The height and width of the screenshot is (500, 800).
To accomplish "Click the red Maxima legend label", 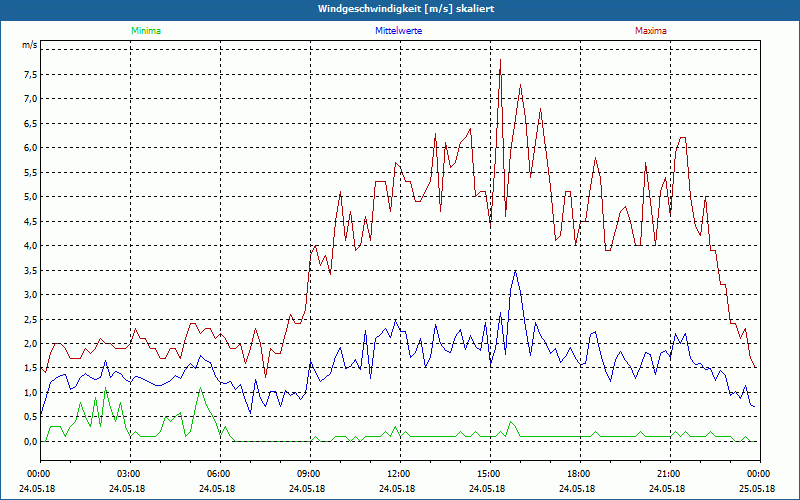I will click(x=651, y=31).
